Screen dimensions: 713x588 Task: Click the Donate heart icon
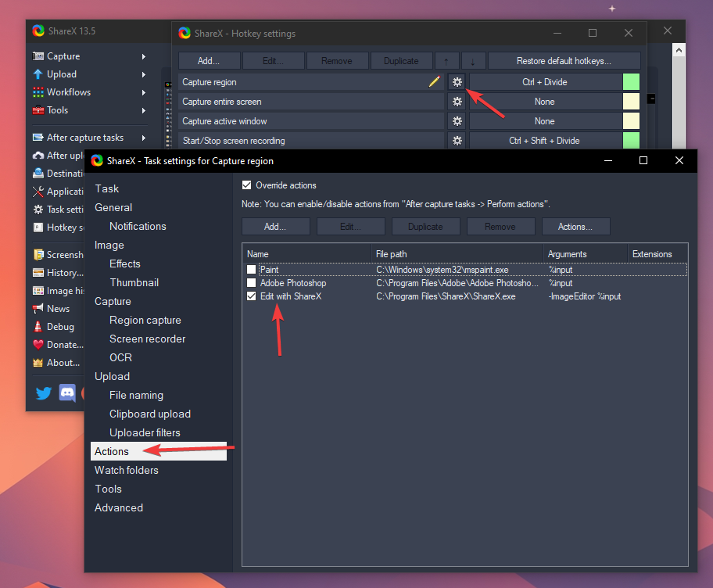point(38,344)
